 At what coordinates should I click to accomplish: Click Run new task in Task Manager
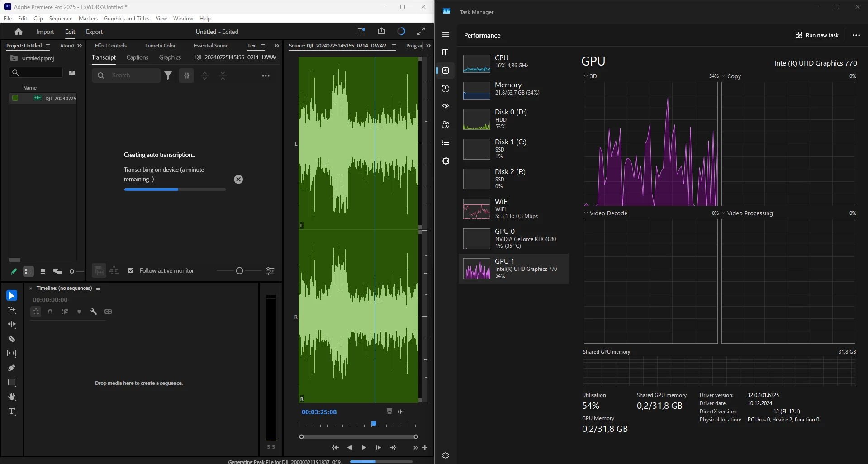817,35
